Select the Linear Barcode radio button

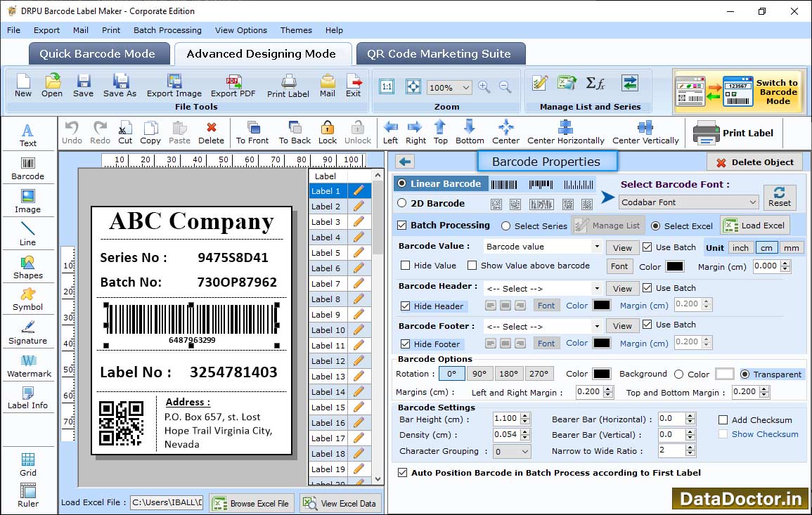point(402,183)
